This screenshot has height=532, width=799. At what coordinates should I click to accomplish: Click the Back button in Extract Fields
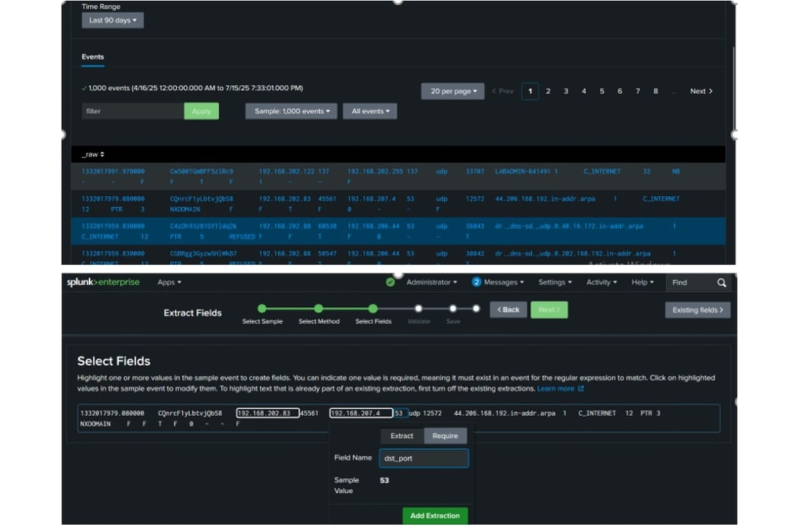508,310
